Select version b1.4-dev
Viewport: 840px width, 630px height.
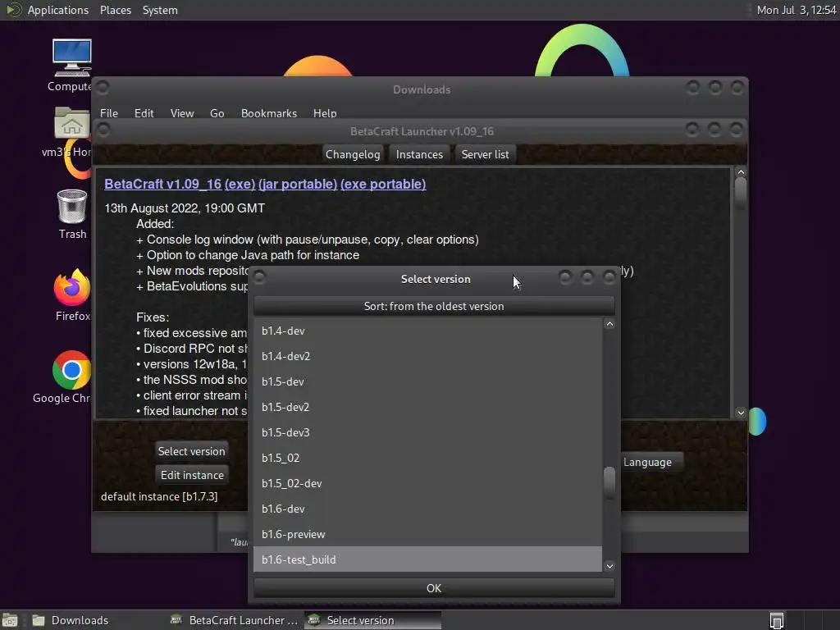427,331
